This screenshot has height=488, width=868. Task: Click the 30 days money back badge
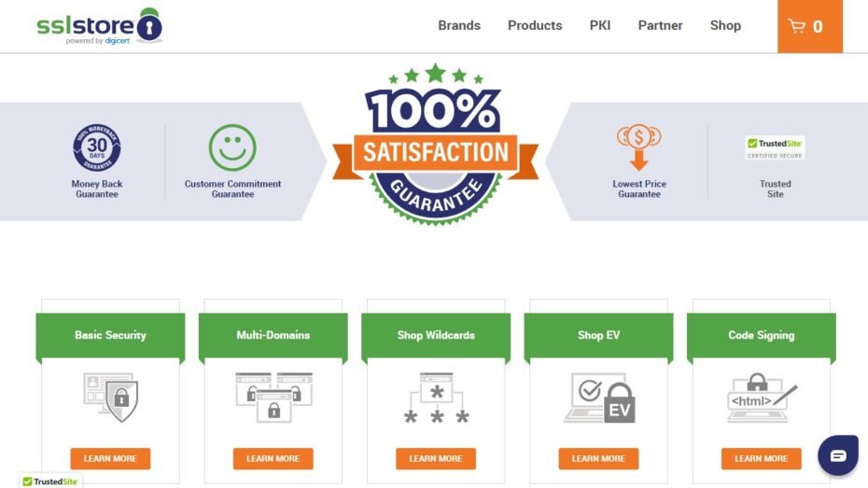coord(97,148)
